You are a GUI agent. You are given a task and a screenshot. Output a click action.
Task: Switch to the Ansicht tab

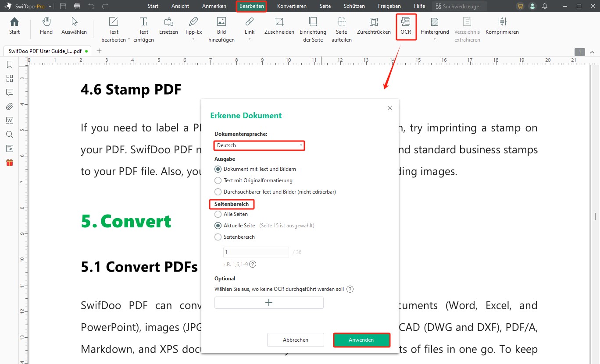[x=180, y=6]
